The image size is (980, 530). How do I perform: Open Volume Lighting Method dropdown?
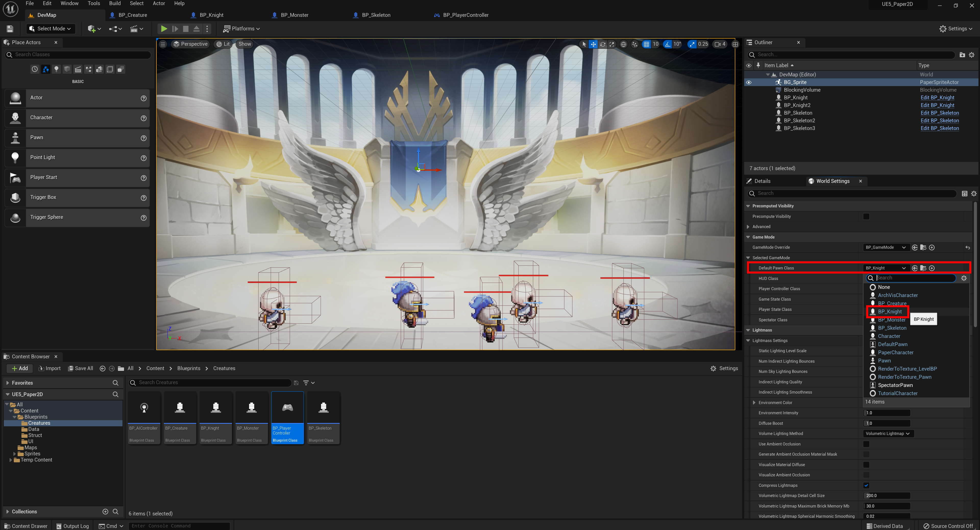[x=888, y=433]
